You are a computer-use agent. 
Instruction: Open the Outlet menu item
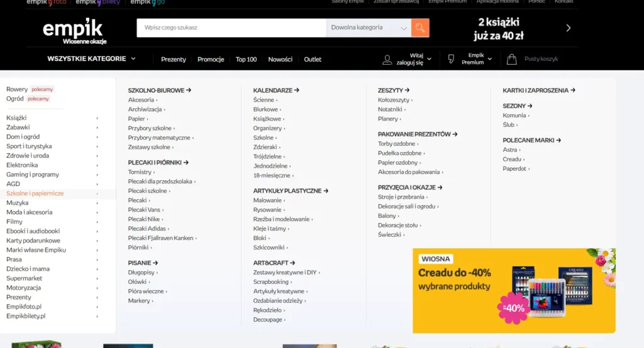point(313,60)
